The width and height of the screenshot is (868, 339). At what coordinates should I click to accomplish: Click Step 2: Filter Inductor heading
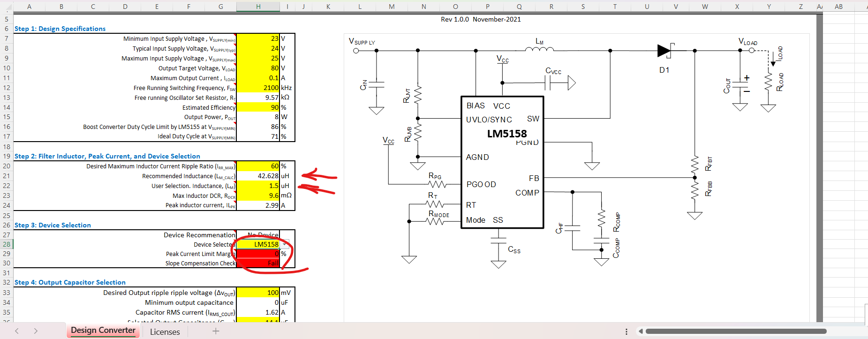[x=107, y=156]
